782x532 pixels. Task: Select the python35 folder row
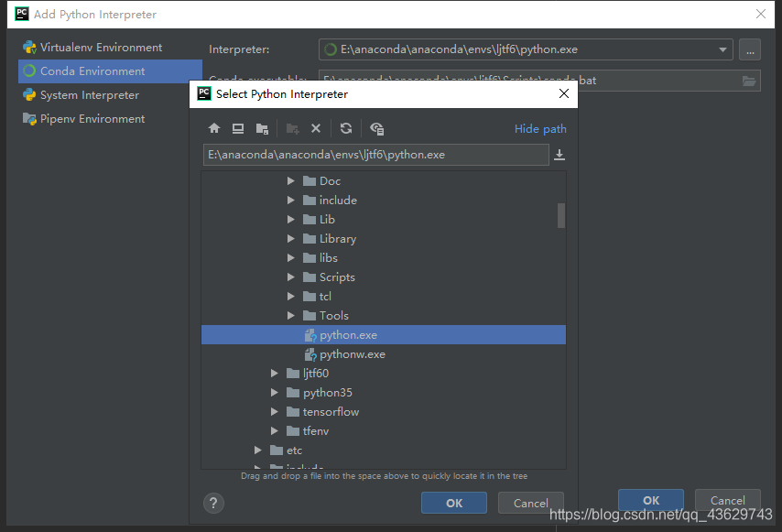(384, 393)
